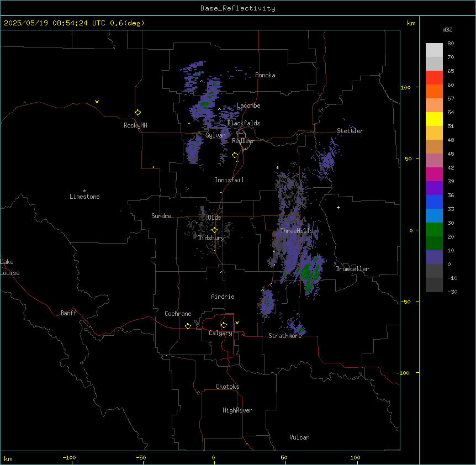The image size is (476, 465).
Task: Select the light-blue 30-33 dBZ legend swatch
Action: [x=434, y=216]
